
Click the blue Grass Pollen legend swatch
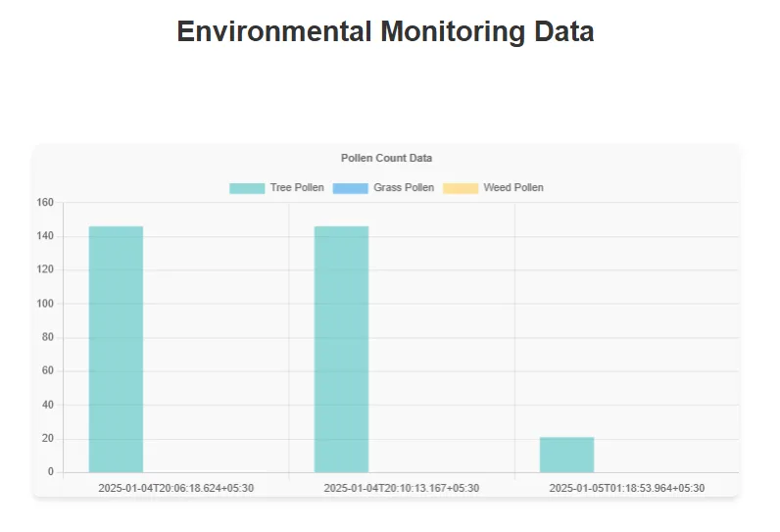(350, 188)
